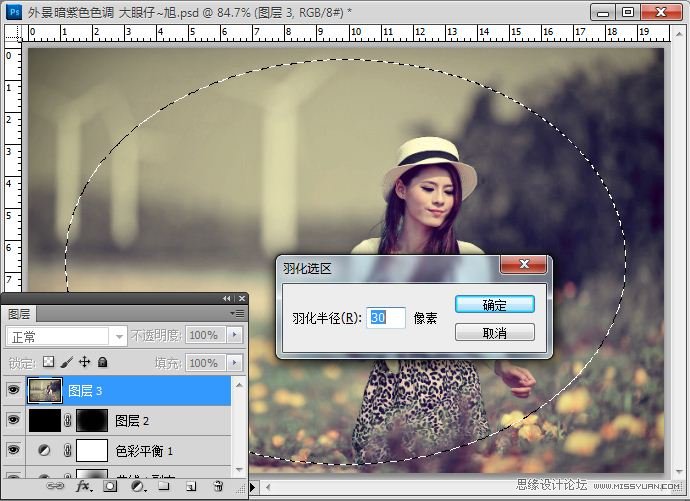Click layers list scroll up arrow
Viewport: 690px width, 501px height.
tap(239, 384)
